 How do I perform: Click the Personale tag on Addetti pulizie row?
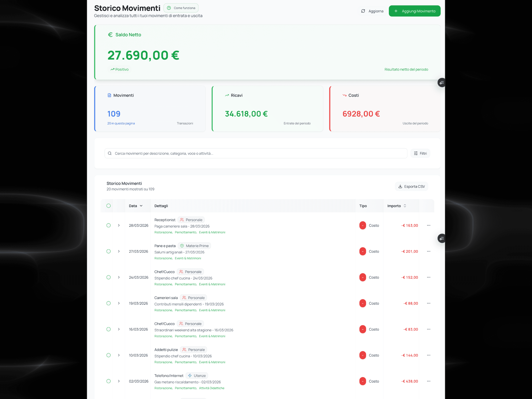194,350
